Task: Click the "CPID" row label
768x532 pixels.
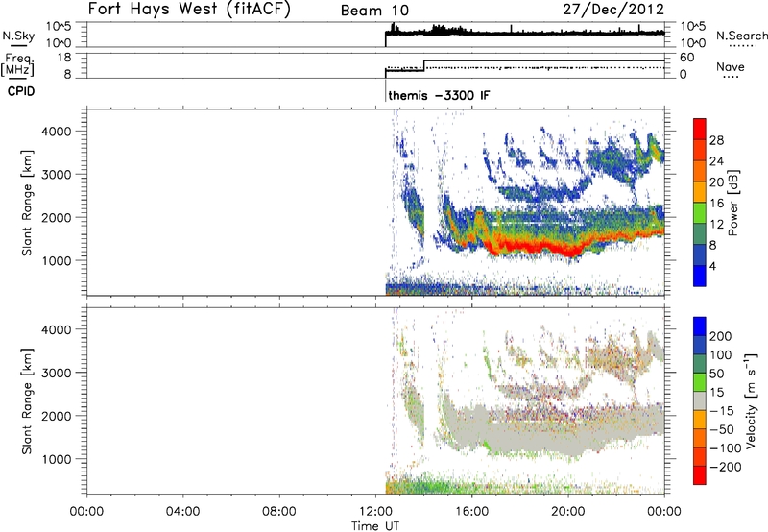Action: [x=21, y=91]
